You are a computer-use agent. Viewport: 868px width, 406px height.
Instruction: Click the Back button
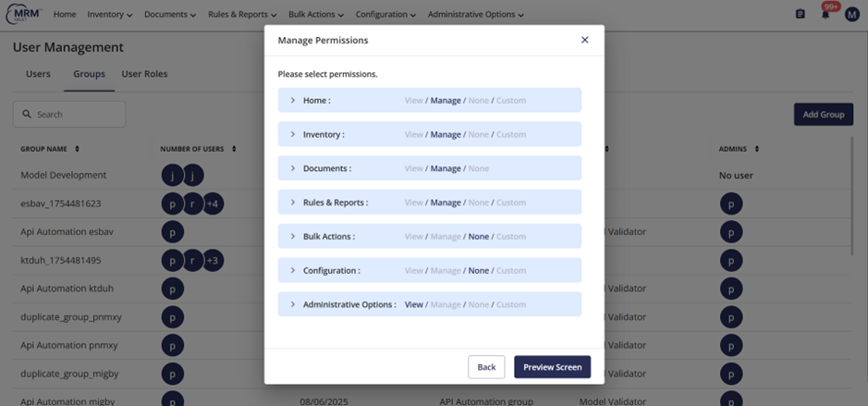(486, 367)
